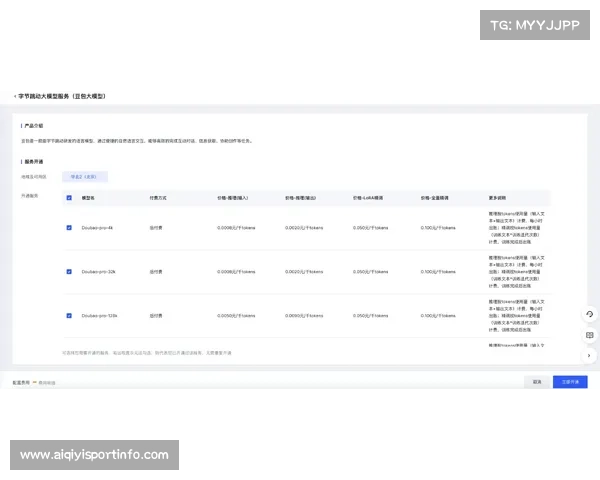Click the yellow fee info icon near 配置费用

(x=36, y=382)
